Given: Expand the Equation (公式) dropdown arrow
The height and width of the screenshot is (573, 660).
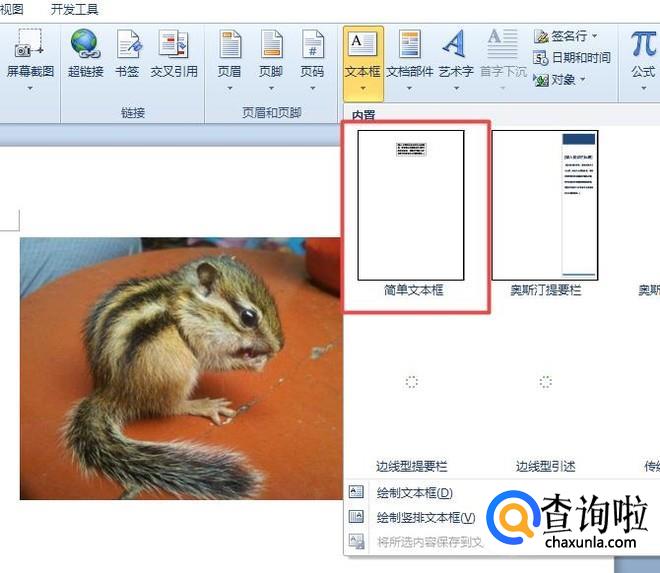Looking at the screenshot, I should click(644, 88).
